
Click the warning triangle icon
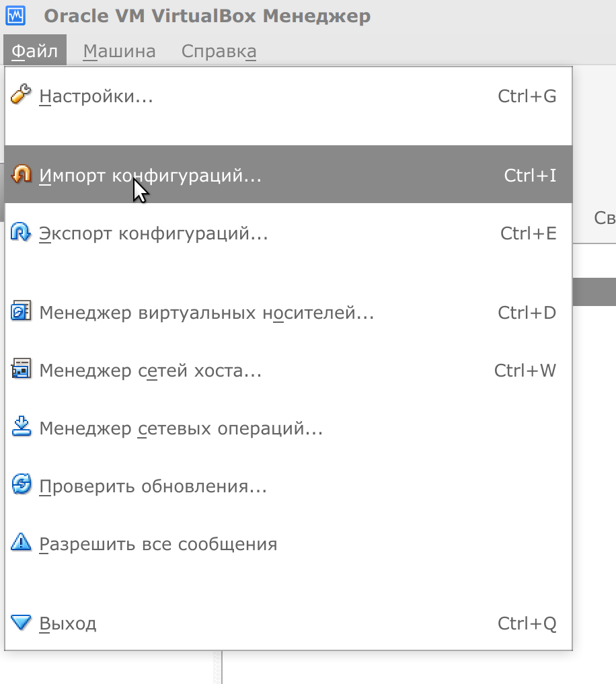coord(22,543)
